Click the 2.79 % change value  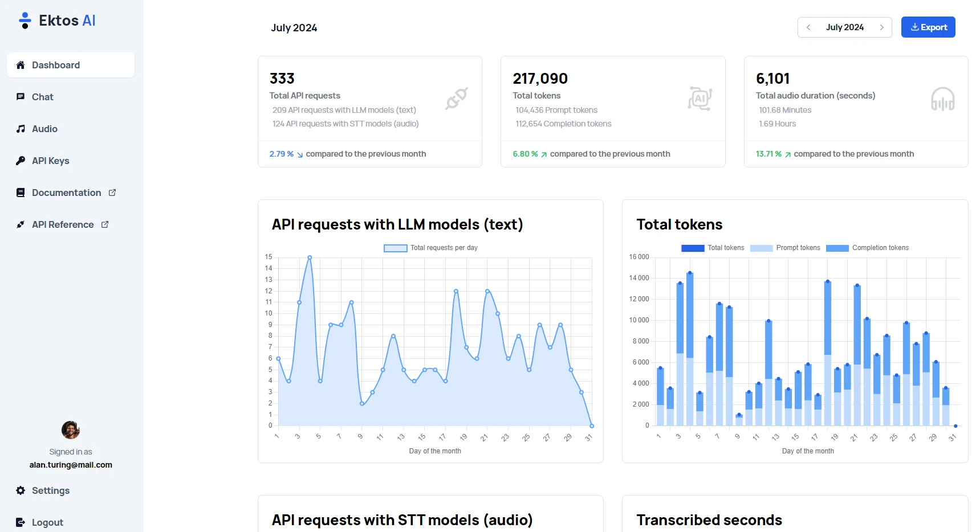pos(282,154)
